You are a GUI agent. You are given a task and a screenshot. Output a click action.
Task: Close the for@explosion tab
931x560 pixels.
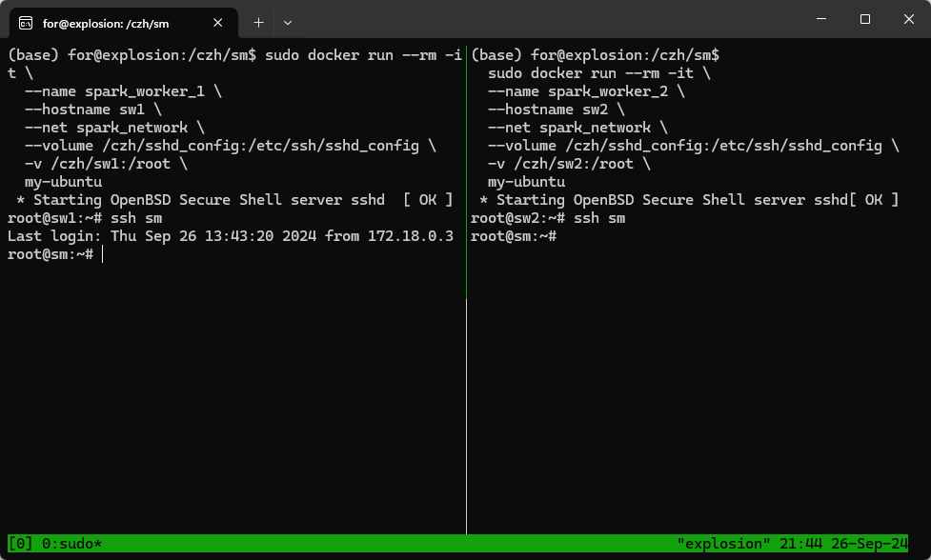click(x=218, y=23)
